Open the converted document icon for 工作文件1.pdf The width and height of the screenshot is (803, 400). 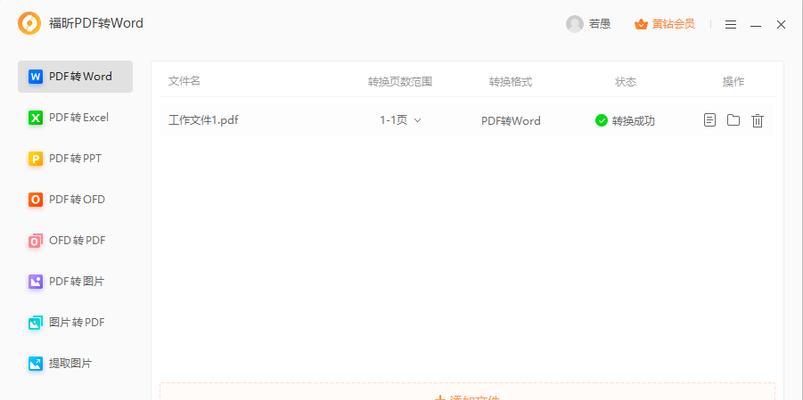[x=709, y=120]
